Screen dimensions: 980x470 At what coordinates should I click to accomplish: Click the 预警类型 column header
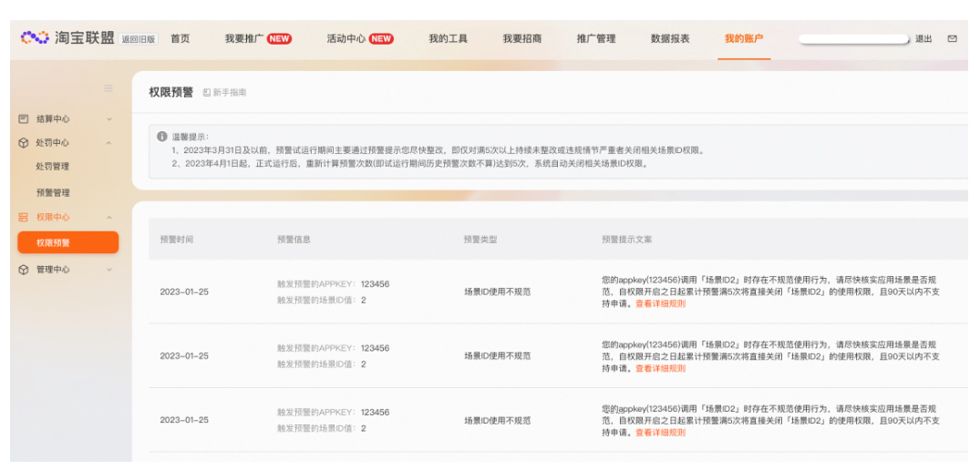click(x=480, y=239)
